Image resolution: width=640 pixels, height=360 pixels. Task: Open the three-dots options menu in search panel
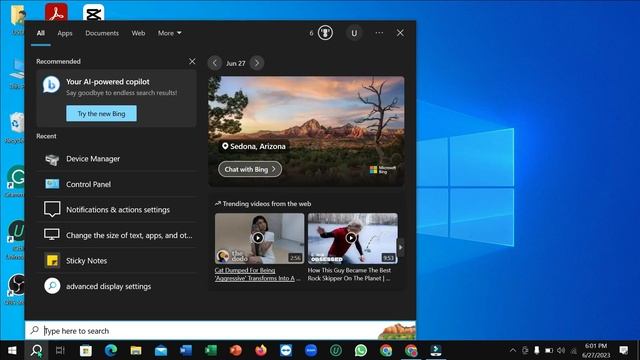(x=379, y=33)
